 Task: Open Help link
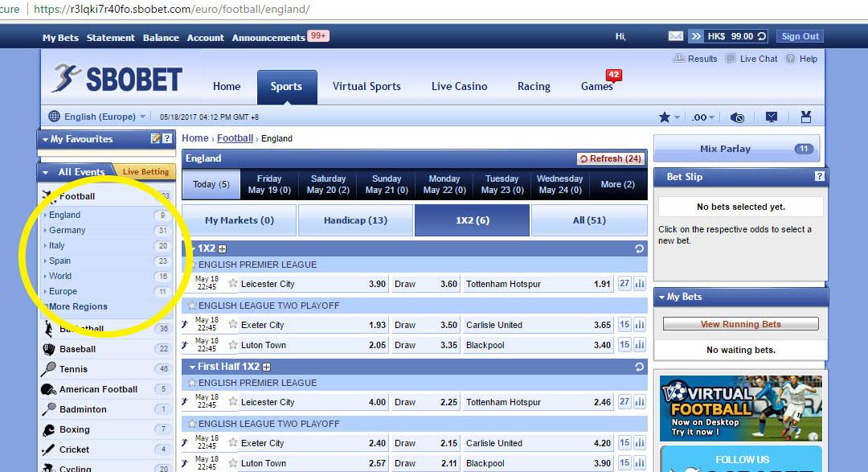pyautogui.click(x=801, y=59)
